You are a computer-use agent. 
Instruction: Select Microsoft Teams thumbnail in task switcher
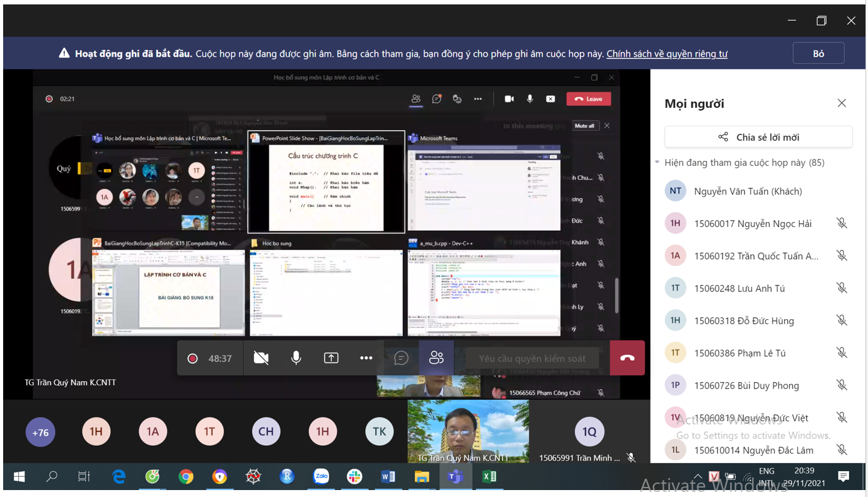483,182
